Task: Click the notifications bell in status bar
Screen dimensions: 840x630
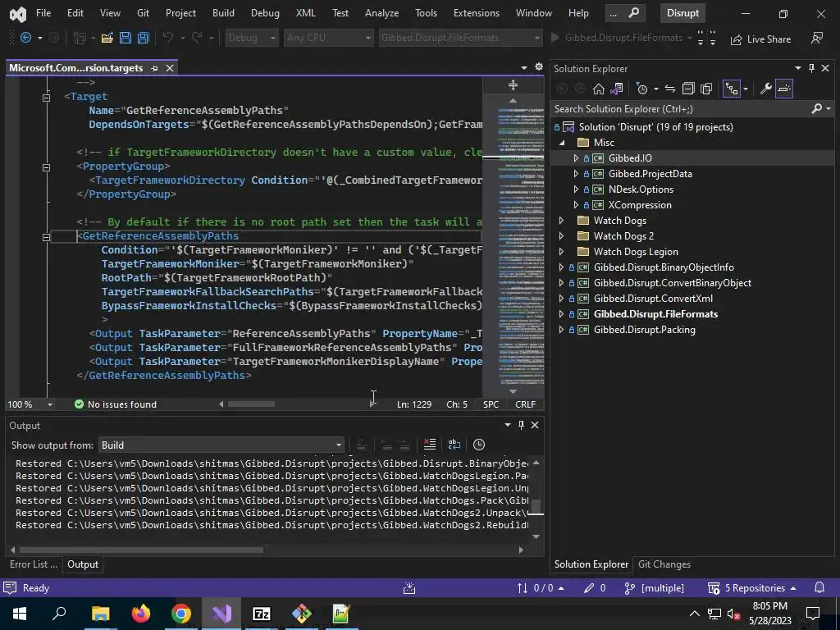Action: tap(819, 587)
